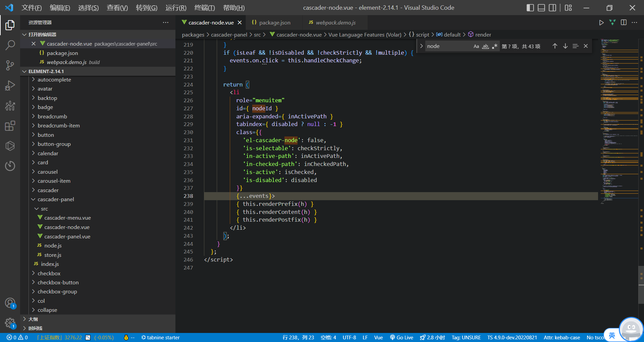Switch to the webpack.demo.js tab
The image size is (644, 342).
(x=335, y=22)
